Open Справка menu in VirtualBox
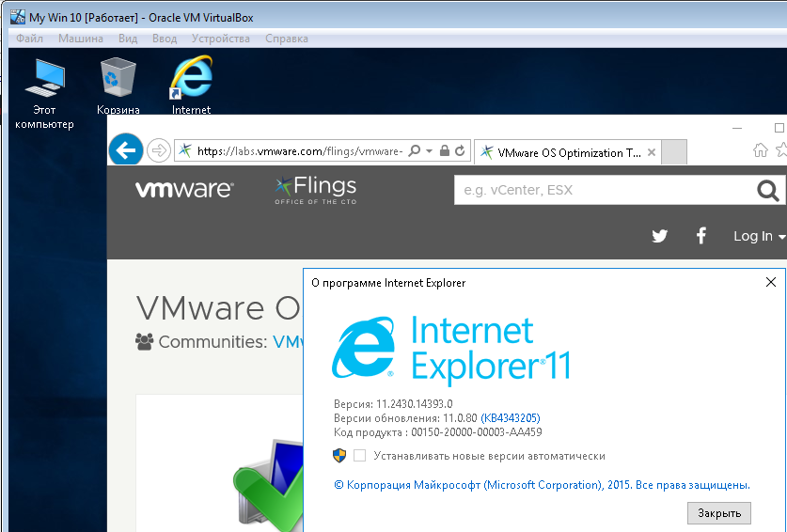Image resolution: width=787 pixels, height=532 pixels. 287,39
